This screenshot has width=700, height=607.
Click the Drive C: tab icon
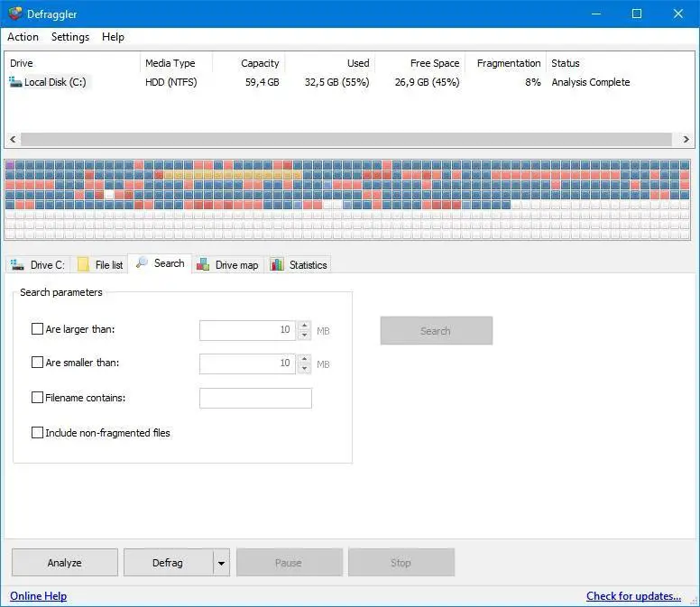(x=17, y=264)
